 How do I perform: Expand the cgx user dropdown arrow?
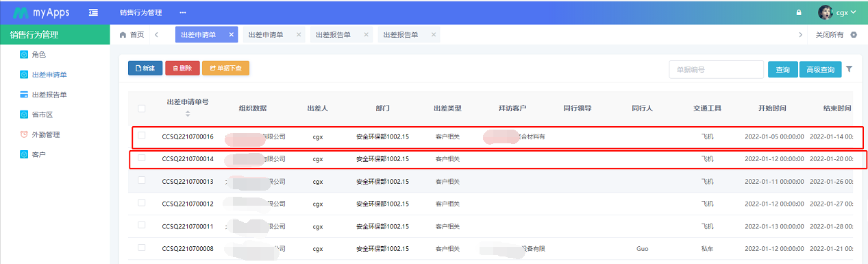(x=854, y=12)
